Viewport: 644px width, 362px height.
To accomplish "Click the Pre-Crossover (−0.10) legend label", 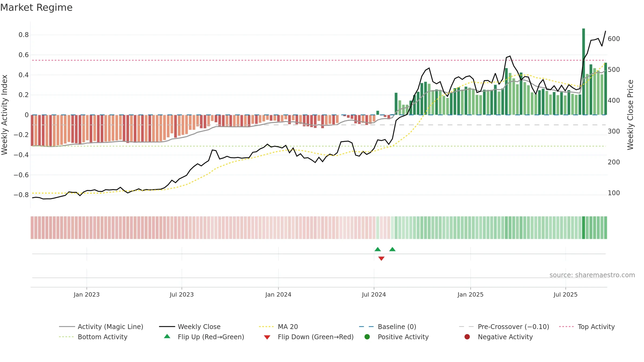I will [513, 327].
